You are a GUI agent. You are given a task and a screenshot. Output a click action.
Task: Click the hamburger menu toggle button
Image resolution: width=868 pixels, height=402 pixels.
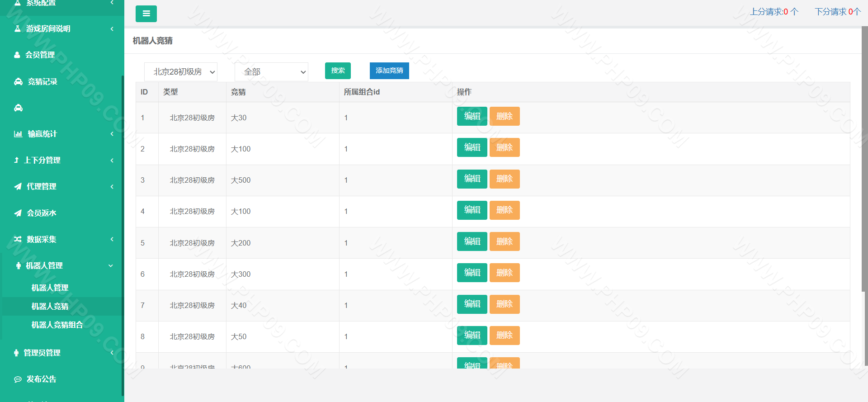[146, 14]
